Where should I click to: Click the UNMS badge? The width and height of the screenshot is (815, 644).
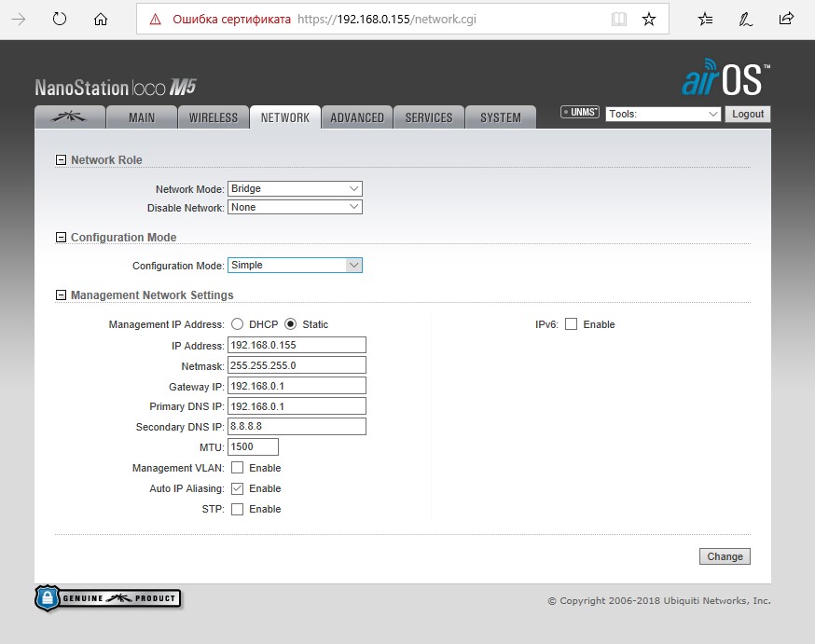pyautogui.click(x=580, y=112)
